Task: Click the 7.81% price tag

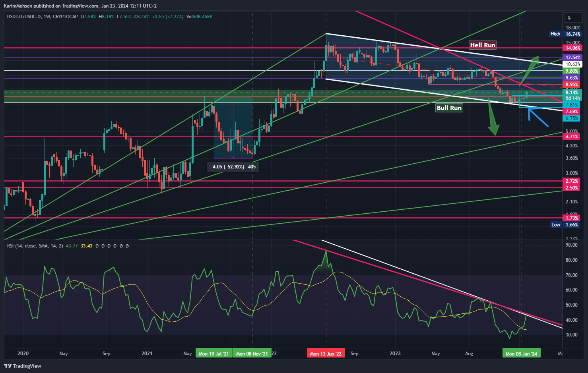Action: [x=572, y=105]
